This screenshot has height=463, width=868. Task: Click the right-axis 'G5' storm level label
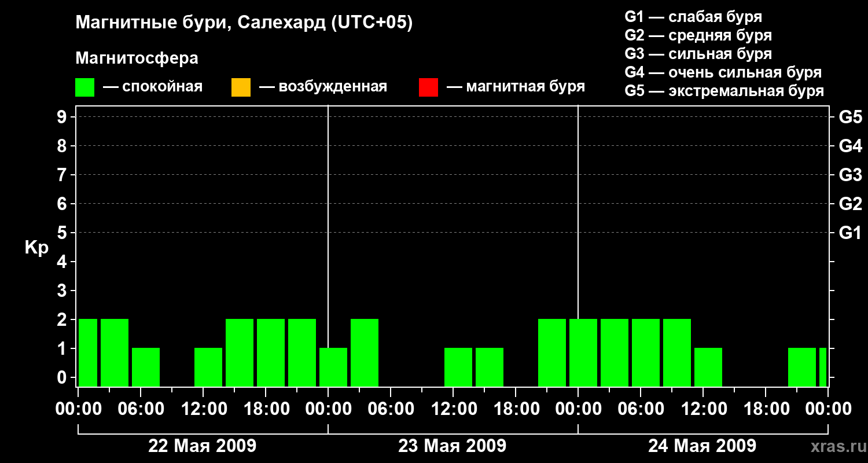(x=851, y=117)
